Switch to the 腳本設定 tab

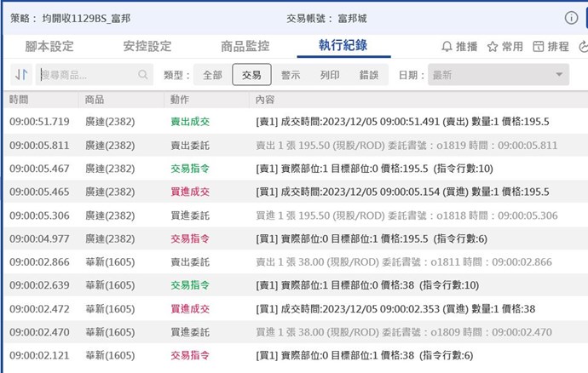50,46
